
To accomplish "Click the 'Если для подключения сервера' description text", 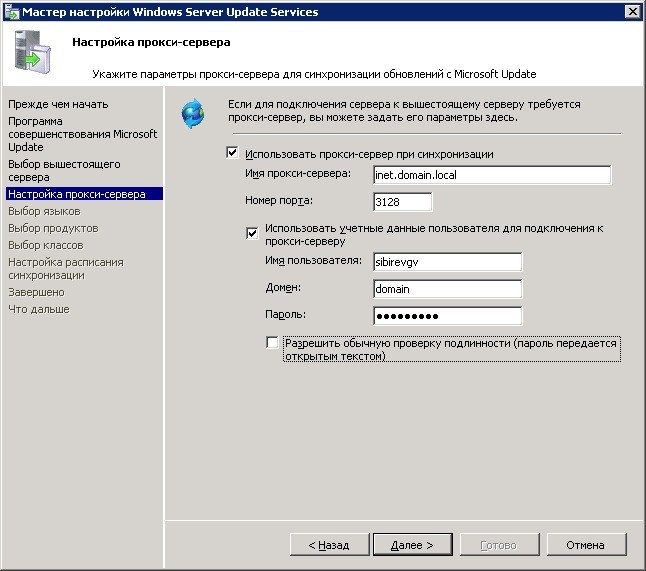I will point(404,111).
